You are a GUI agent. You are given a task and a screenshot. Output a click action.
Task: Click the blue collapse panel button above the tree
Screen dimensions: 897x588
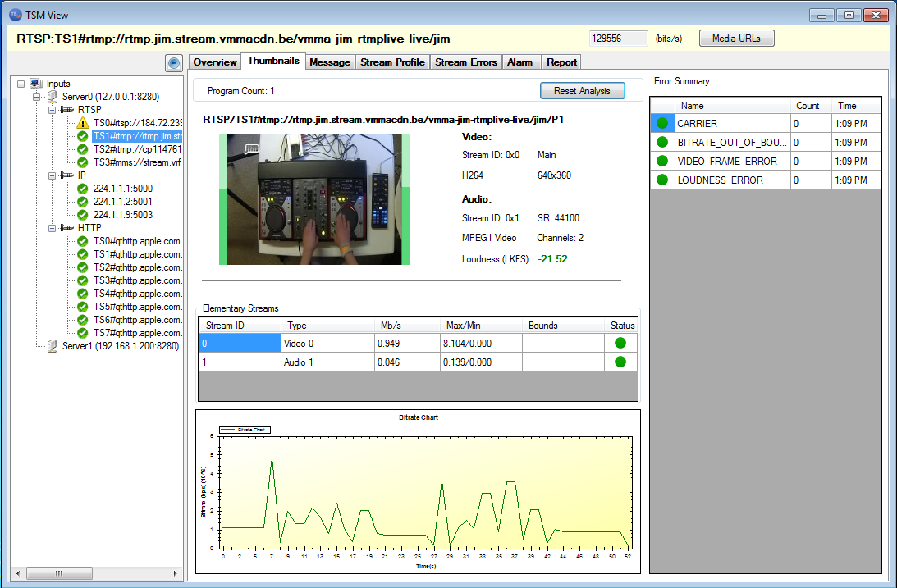[x=173, y=62]
